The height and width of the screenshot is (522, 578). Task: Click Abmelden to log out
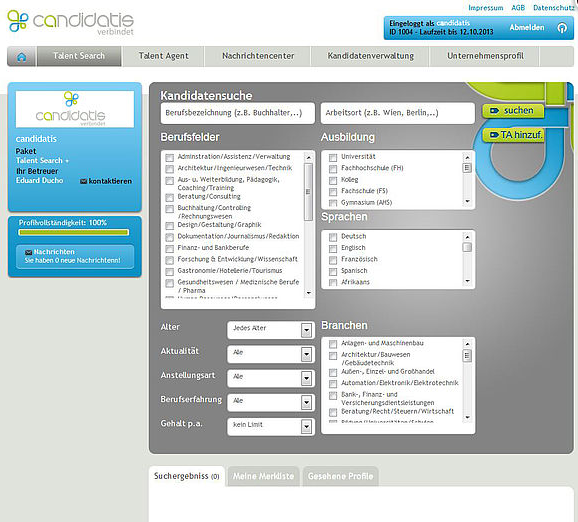click(527, 28)
